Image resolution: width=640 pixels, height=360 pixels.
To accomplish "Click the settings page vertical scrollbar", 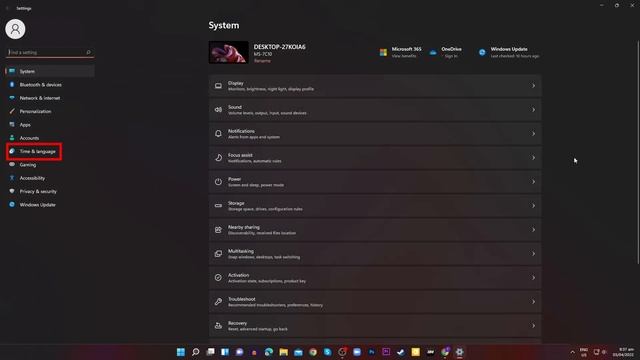I will [638, 152].
